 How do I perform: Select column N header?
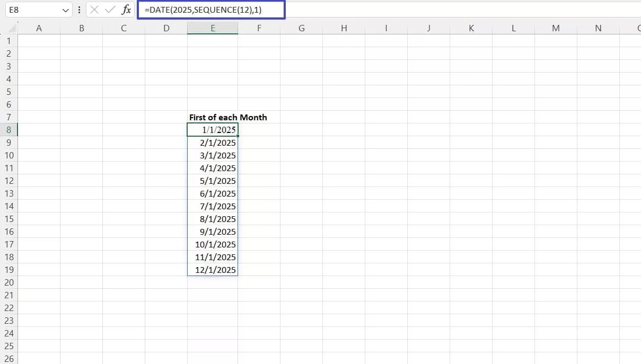coord(598,28)
